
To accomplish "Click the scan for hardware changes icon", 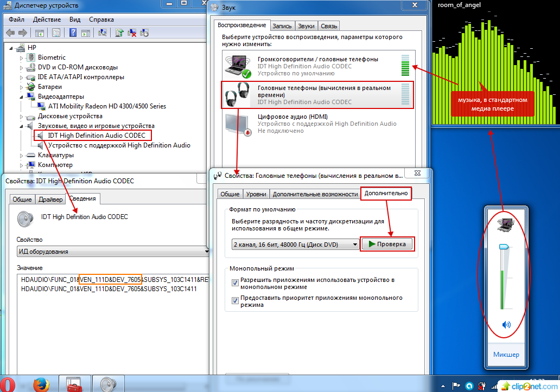I will [x=103, y=33].
